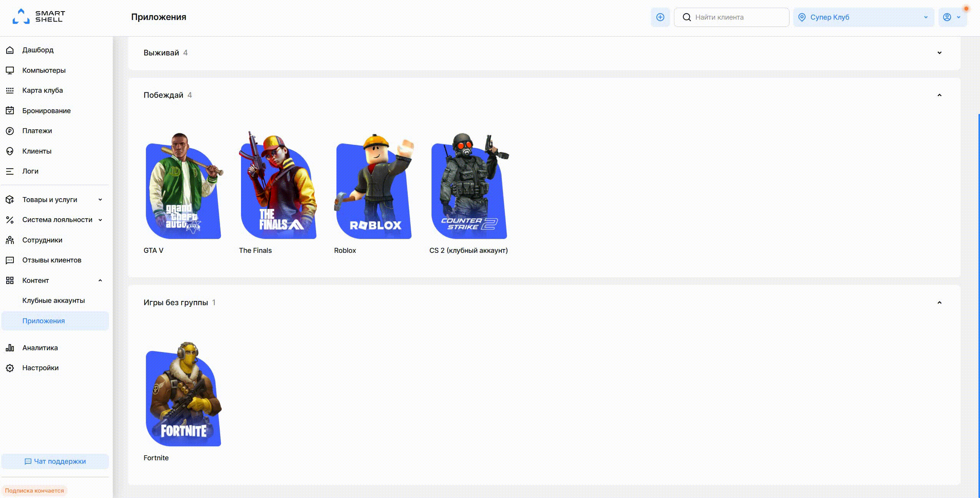
Task: Open the Супер Клуб club dropdown
Action: (x=864, y=17)
